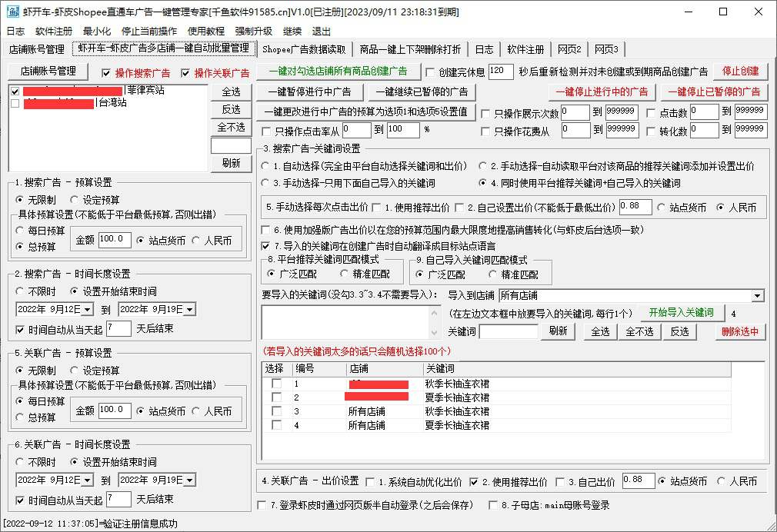Open the 软件注册 menu

54,32
